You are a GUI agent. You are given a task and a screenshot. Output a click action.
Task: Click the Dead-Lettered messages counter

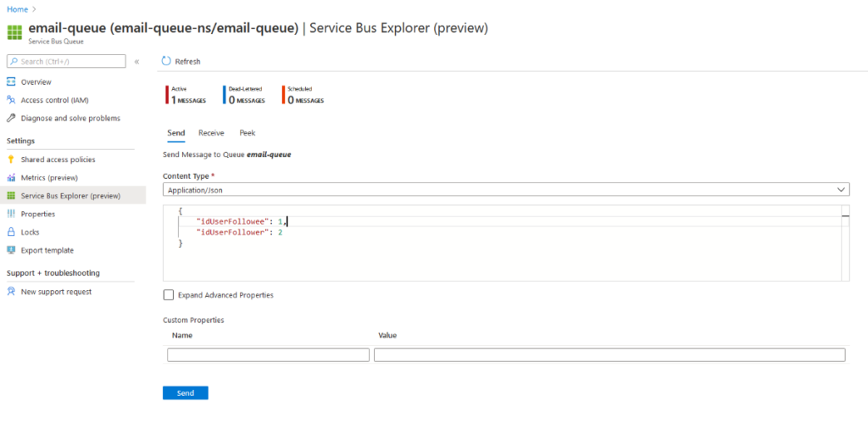pyautogui.click(x=245, y=95)
